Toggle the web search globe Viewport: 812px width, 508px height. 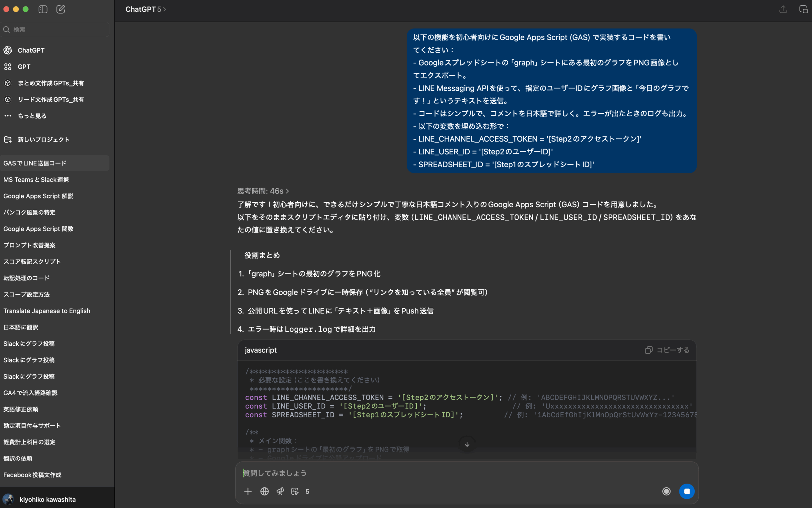tap(264, 491)
